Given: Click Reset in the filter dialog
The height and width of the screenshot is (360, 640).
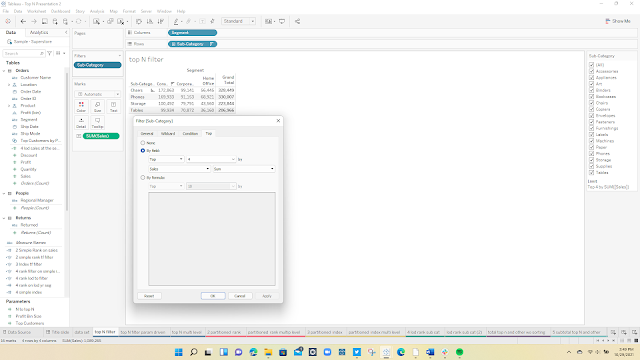Looking at the screenshot, I should [x=149, y=296].
